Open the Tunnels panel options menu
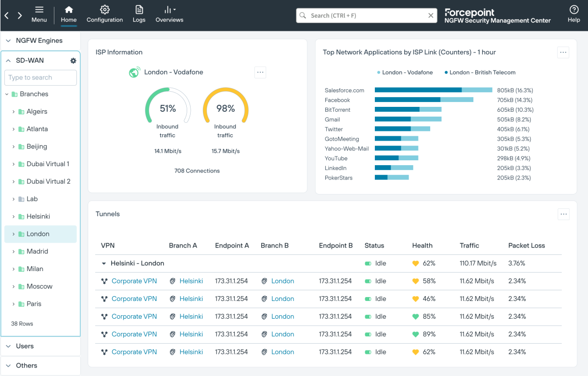Screen dimensions: 588x376 pos(563,214)
